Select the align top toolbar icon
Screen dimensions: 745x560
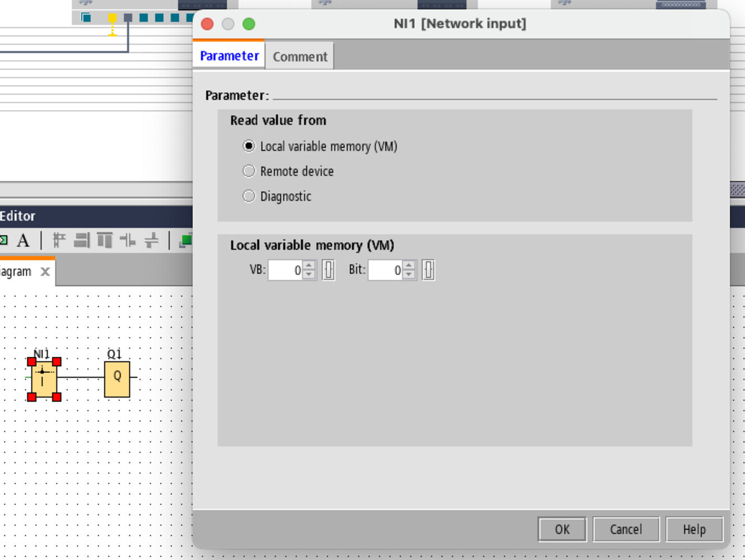click(x=105, y=240)
